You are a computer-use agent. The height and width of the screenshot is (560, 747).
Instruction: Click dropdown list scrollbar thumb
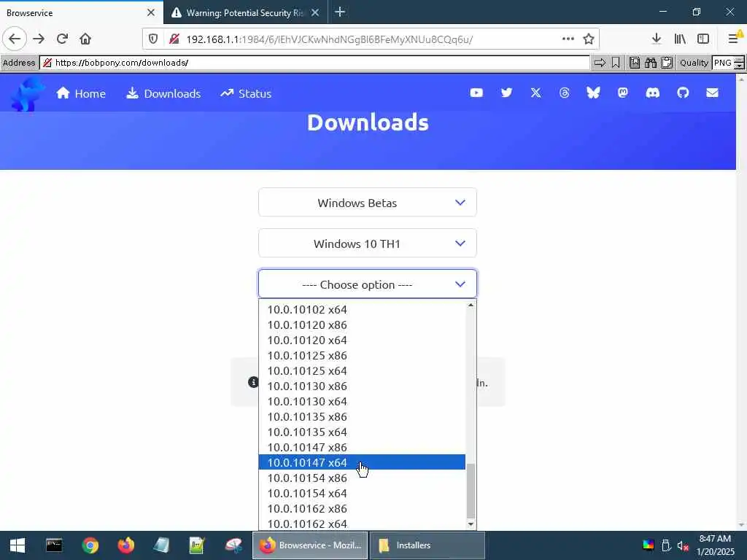471,491
